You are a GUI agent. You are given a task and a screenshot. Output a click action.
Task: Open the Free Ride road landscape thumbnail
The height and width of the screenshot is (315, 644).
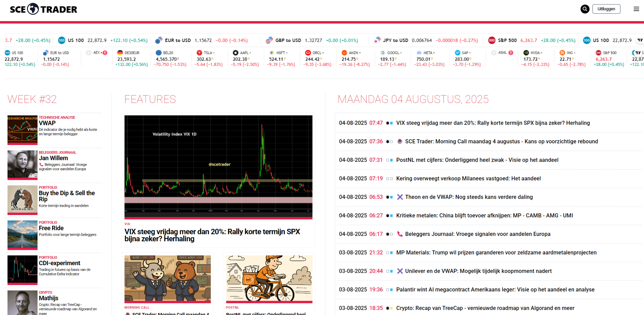coord(23,235)
